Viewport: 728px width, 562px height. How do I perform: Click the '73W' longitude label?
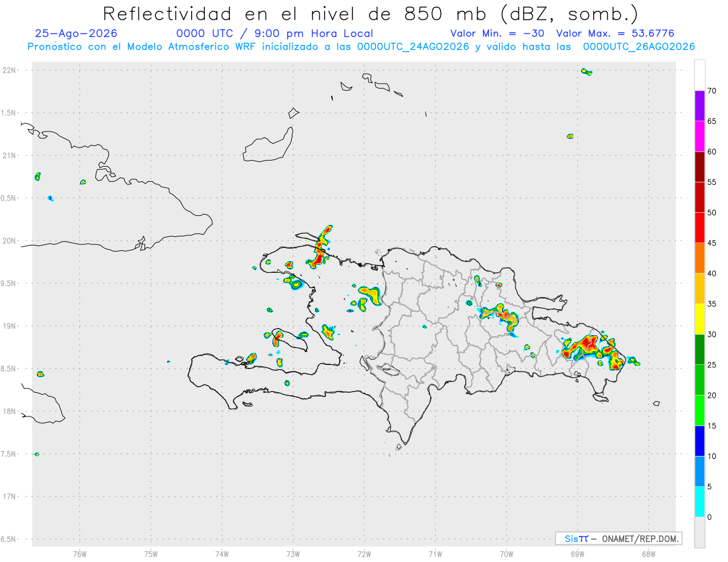293,553
